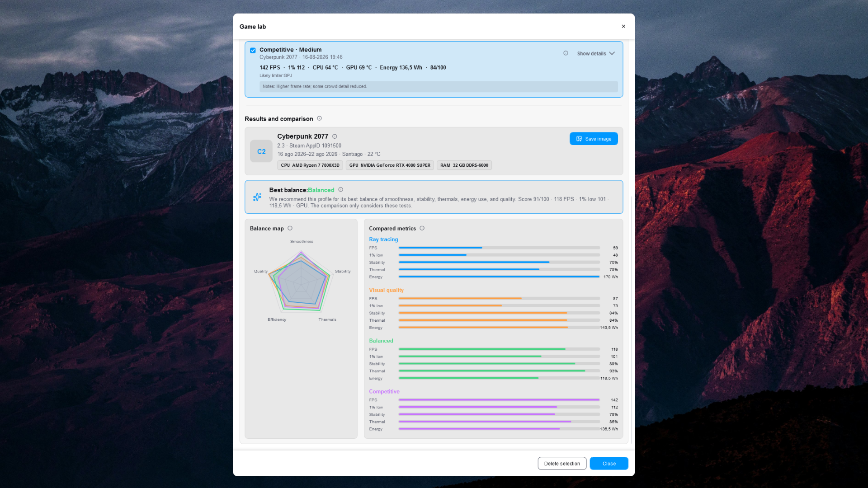Click the Balanced FPS value 118
This screenshot has height=488, width=868.
click(614, 349)
